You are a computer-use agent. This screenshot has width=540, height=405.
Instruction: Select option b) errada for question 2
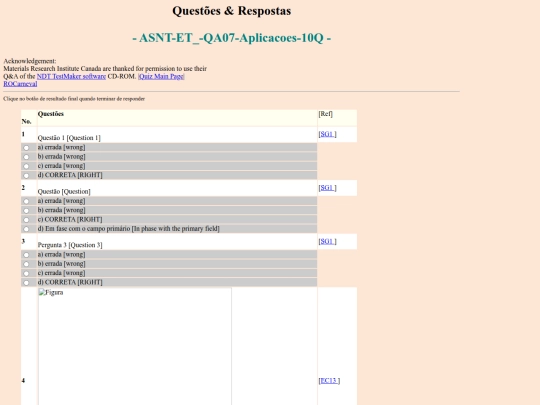pyautogui.click(x=26, y=211)
